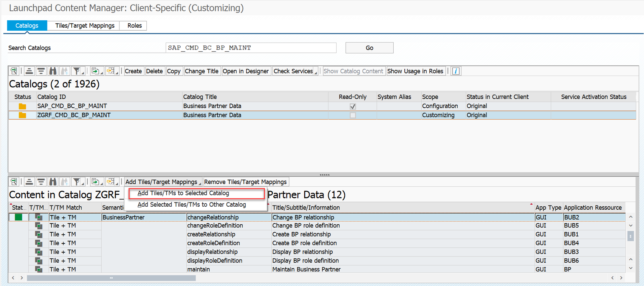This screenshot has height=286, width=644.
Task: Click Layout icon in catalogs toolbar
Action: pos(110,71)
